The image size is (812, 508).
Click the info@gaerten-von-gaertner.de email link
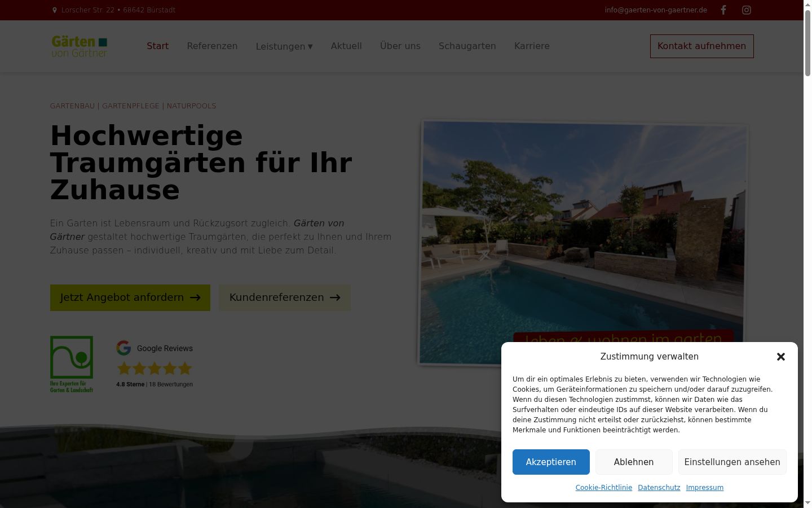point(656,10)
